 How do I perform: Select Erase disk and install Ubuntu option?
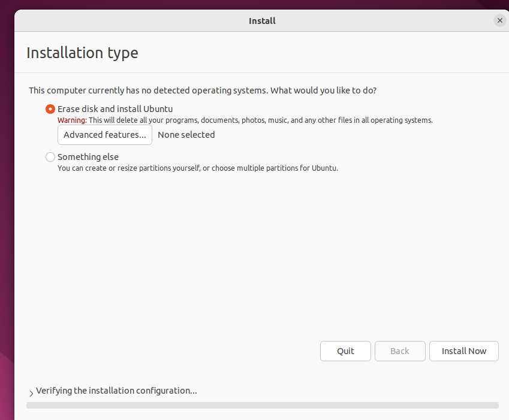coord(50,109)
